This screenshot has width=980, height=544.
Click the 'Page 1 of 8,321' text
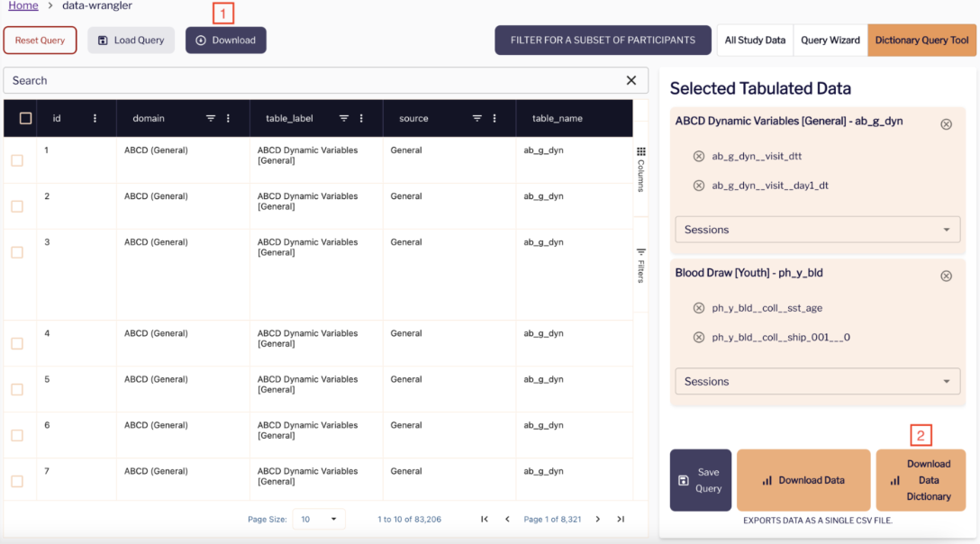click(552, 519)
